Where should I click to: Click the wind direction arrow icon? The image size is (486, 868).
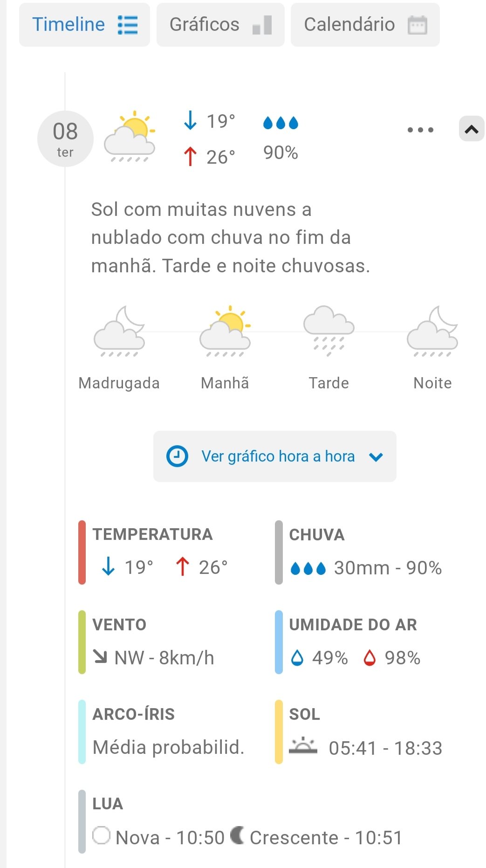pyautogui.click(x=100, y=657)
